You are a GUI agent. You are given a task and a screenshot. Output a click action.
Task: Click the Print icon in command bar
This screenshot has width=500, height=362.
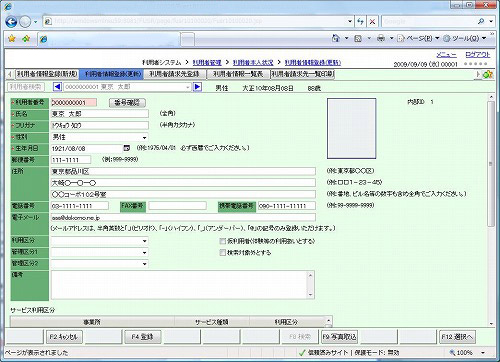click(x=381, y=39)
